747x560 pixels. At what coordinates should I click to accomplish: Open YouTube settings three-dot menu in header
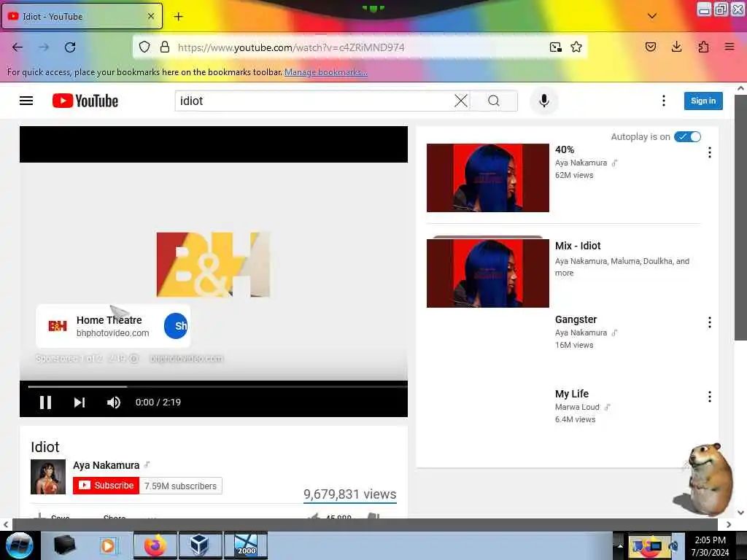tap(663, 101)
